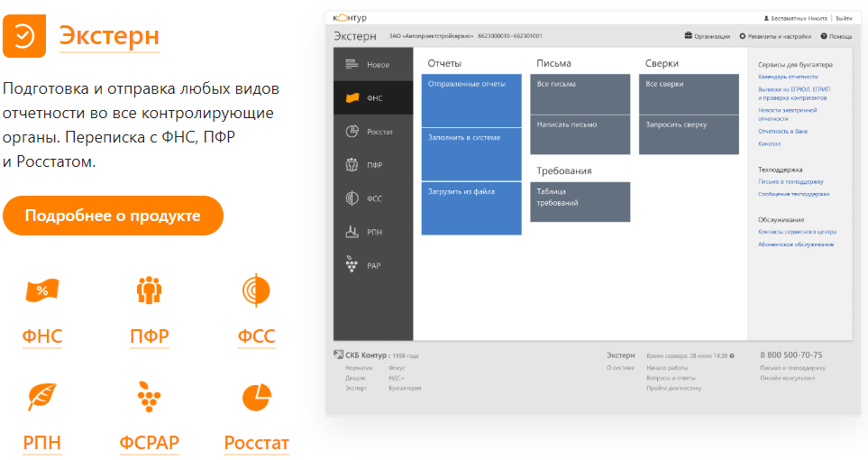868x460 pixels.
Task: Open Новости электронной отчетности link
Action: [x=787, y=115]
